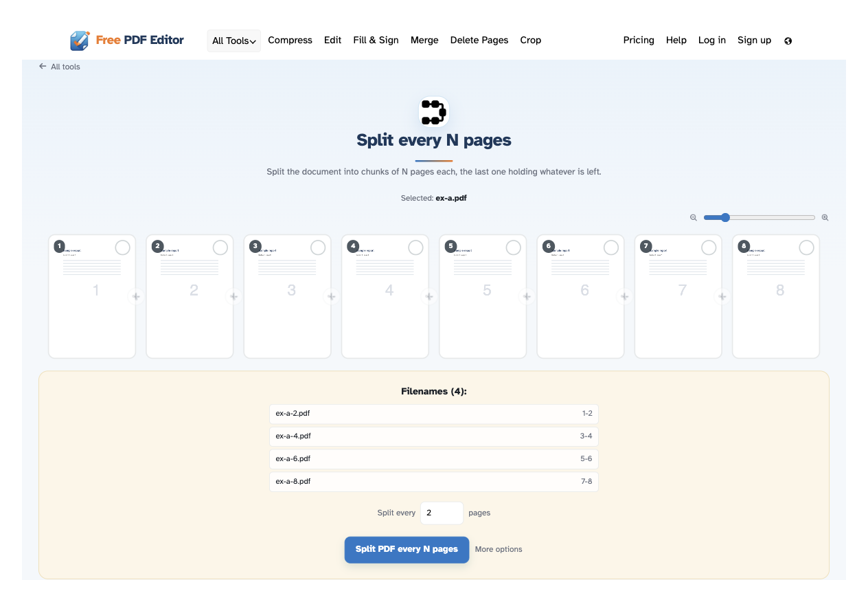Visit the Pricing page
868x602 pixels.
click(639, 41)
